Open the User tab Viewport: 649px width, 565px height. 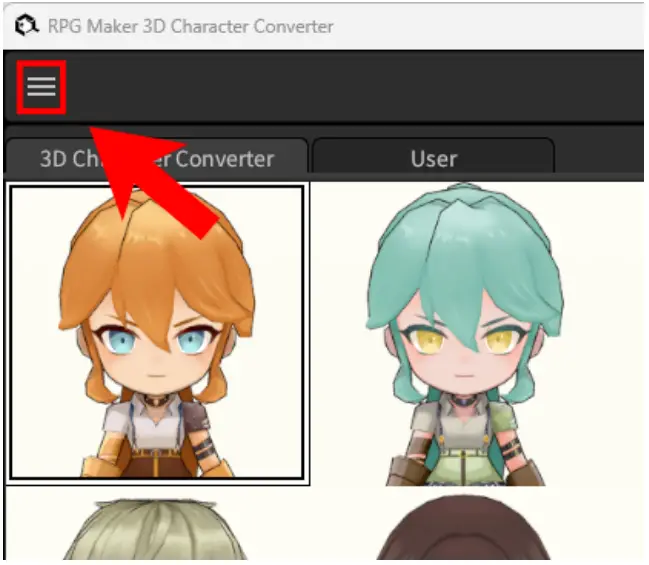(433, 158)
